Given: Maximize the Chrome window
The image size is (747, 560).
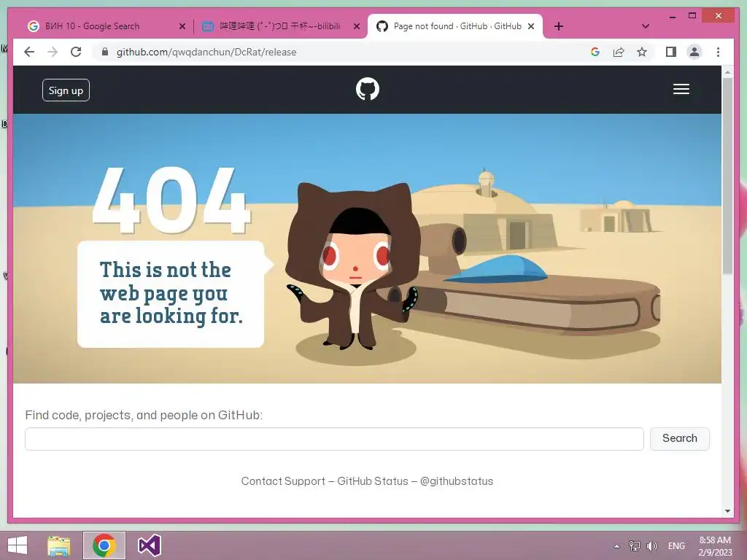Looking at the screenshot, I should [x=692, y=16].
